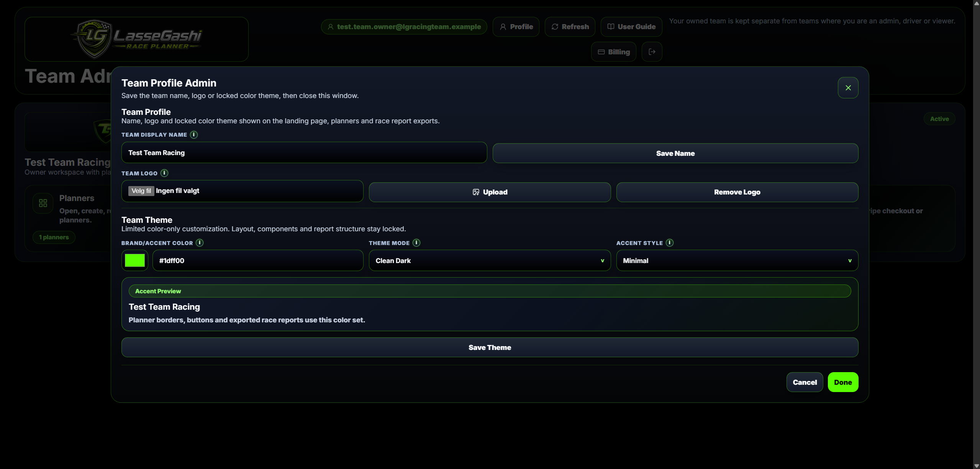
Task: Click the page scrollbar down arrow
Action: 977,466
